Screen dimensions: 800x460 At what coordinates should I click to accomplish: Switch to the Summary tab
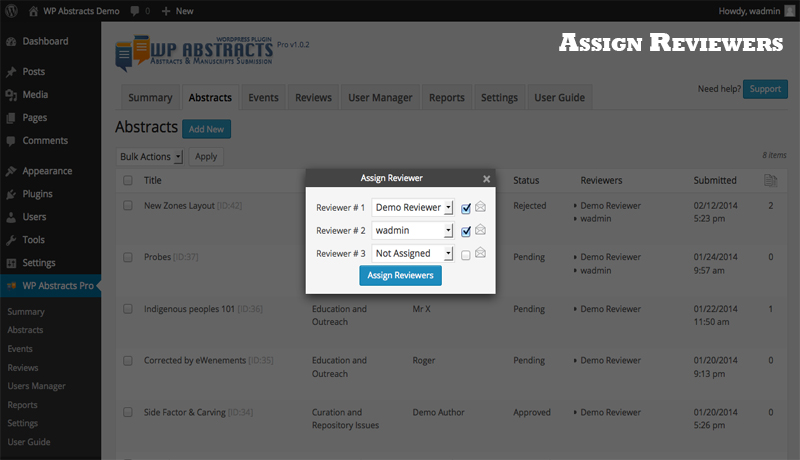click(150, 97)
